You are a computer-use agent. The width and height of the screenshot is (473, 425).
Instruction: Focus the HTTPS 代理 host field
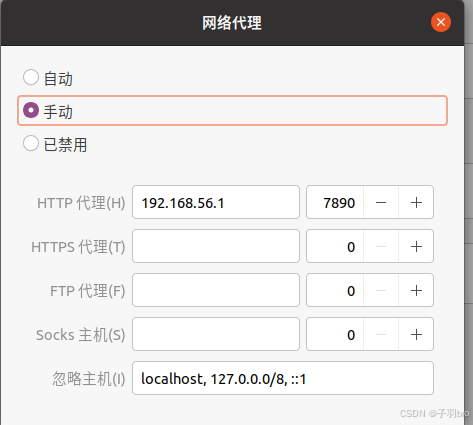click(x=216, y=246)
